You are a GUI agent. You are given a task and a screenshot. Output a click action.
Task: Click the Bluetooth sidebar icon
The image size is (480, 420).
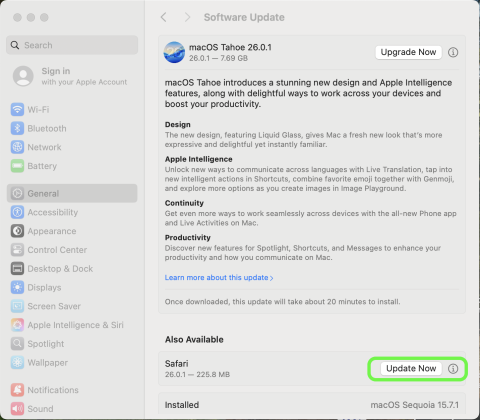[17, 128]
